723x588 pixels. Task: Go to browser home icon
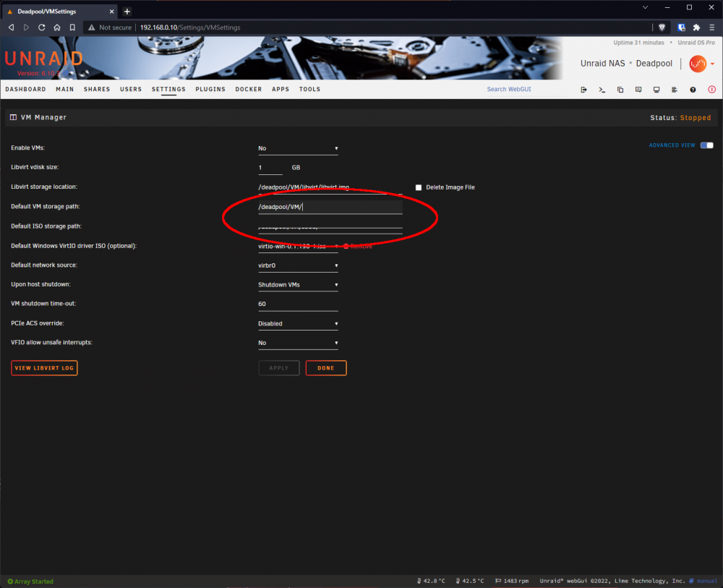(56, 27)
